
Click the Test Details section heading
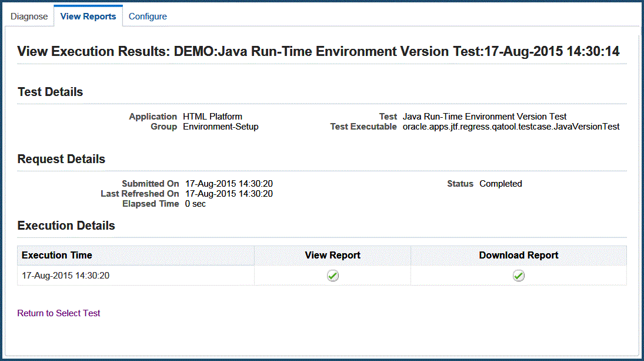click(50, 92)
